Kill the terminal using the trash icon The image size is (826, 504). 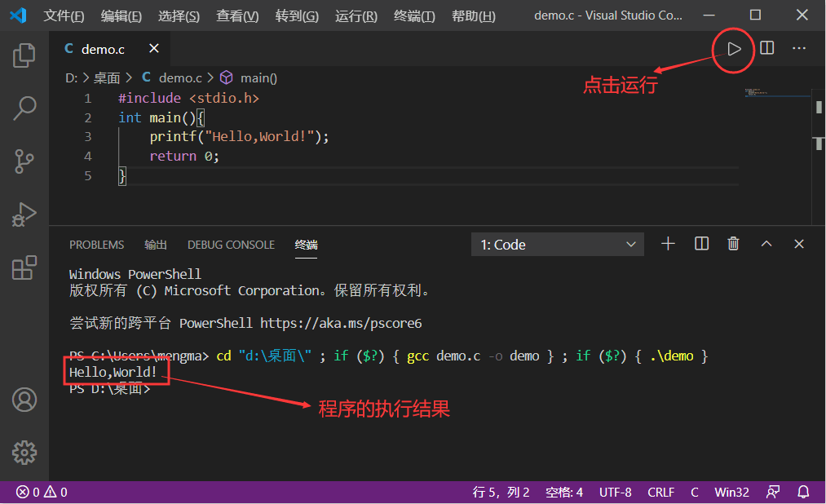pos(732,243)
